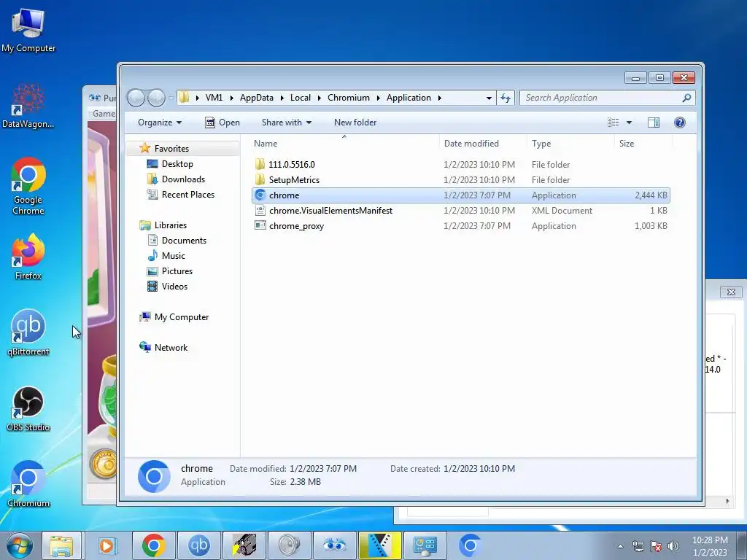The width and height of the screenshot is (747, 560).
Task: Click the Open toolbar button
Action: (x=222, y=122)
